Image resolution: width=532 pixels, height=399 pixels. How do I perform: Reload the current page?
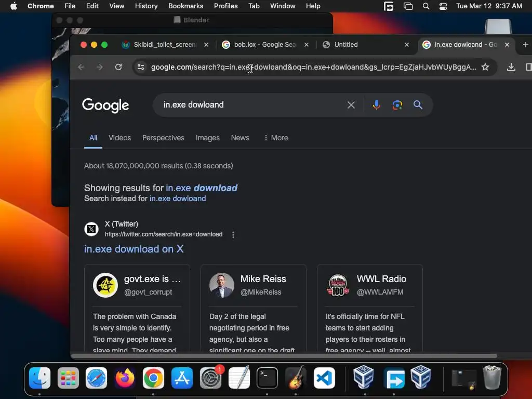118,67
